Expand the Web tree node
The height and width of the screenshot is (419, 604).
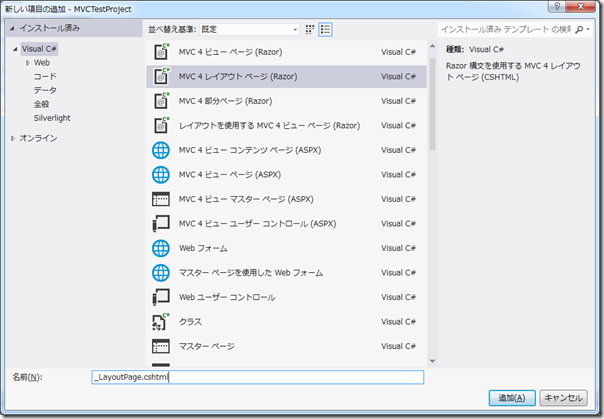[28, 63]
